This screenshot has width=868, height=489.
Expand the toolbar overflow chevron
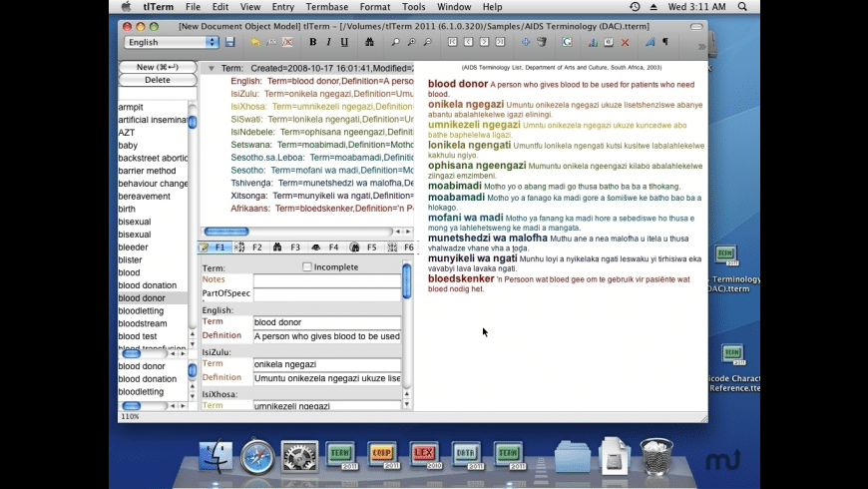point(701,46)
